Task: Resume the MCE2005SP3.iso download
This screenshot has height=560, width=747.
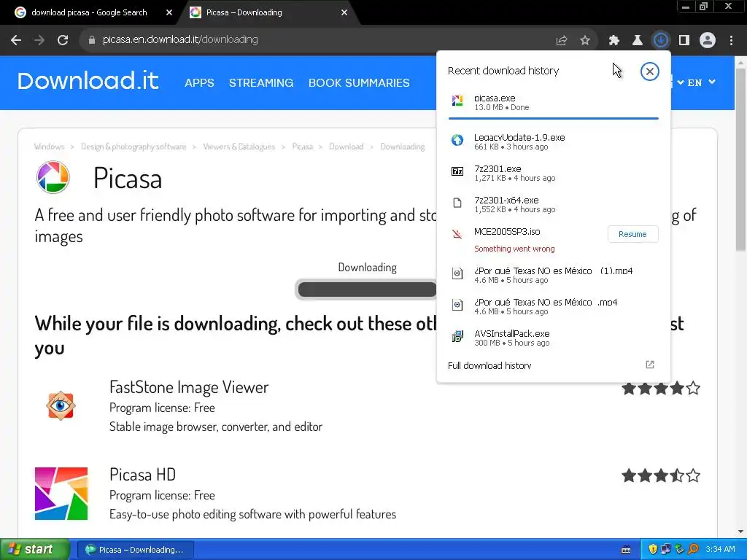Action: (632, 234)
